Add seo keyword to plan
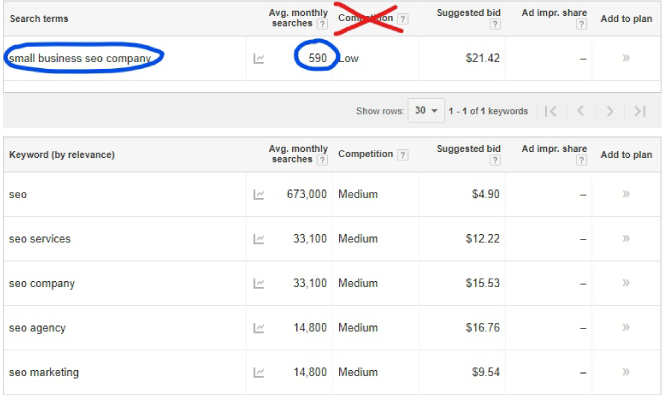666x395 pixels. 626,194
